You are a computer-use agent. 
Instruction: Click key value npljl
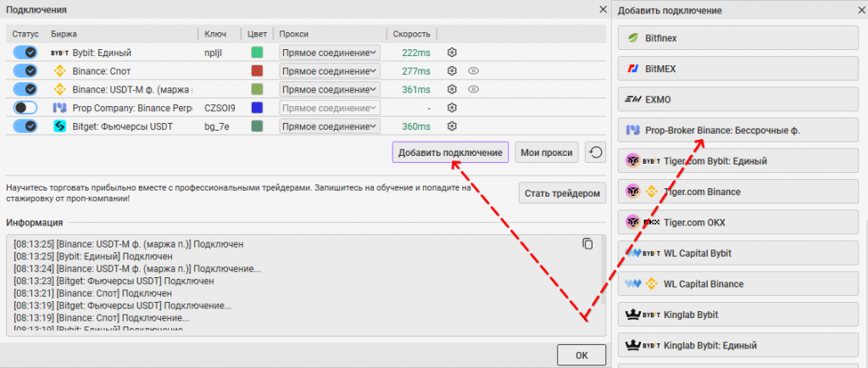pyautogui.click(x=213, y=53)
